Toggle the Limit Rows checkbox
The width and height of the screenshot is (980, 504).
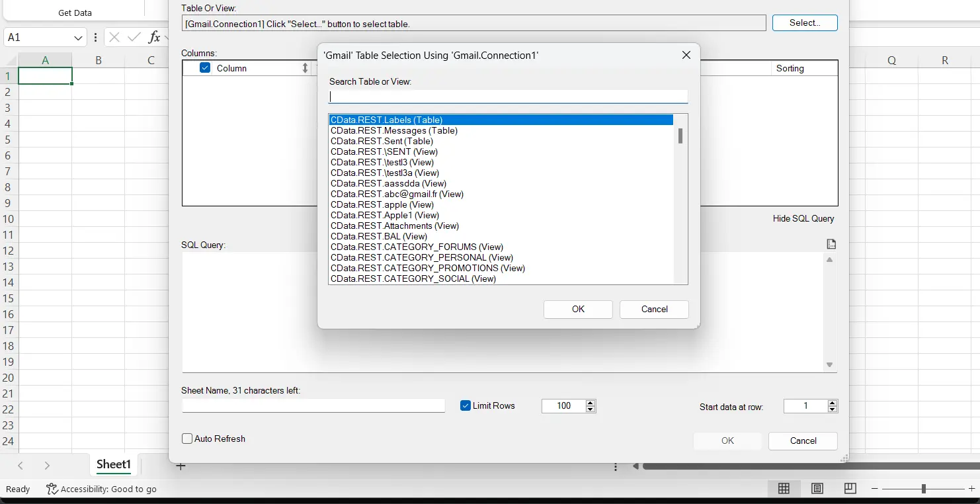coord(466,405)
